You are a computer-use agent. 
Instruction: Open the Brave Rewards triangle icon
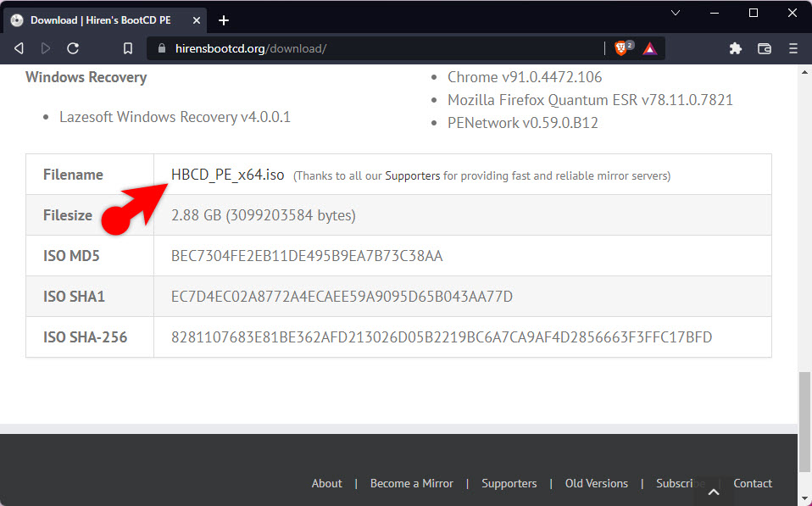pos(650,48)
